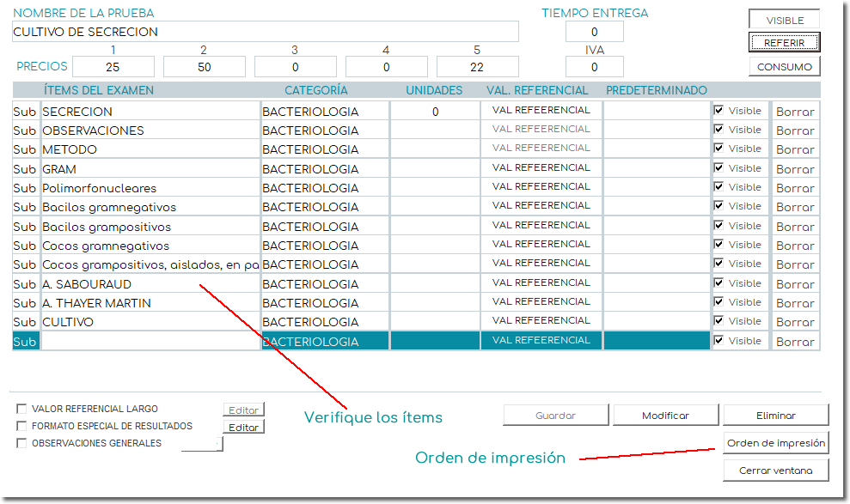Click Editar next to Valor Referencial Largo
Image resolution: width=850 pixels, height=504 pixels.
tap(243, 410)
